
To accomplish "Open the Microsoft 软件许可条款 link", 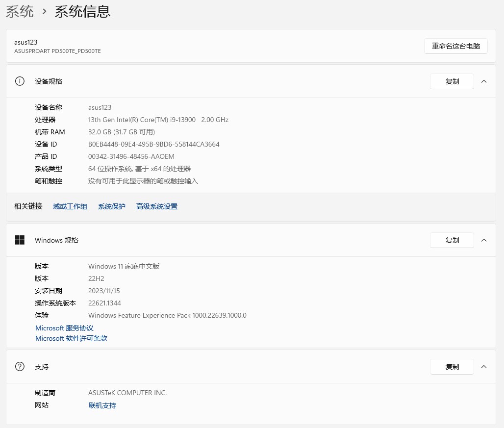I will point(72,338).
